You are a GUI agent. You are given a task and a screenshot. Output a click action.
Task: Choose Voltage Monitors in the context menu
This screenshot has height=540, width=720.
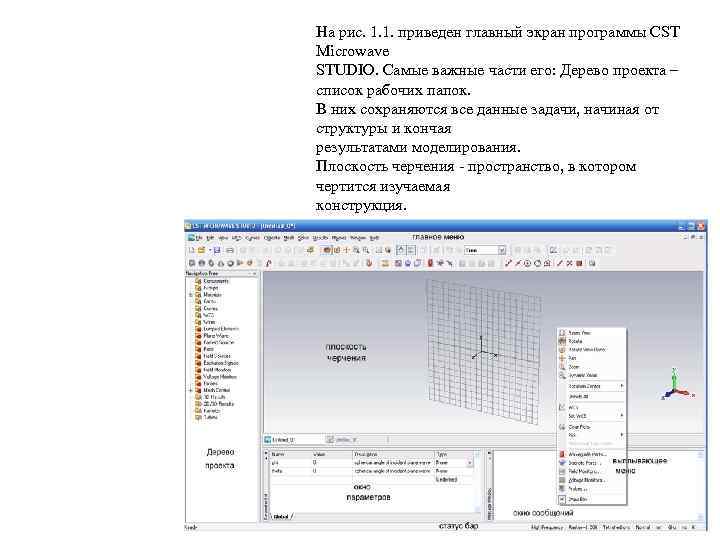click(x=587, y=480)
